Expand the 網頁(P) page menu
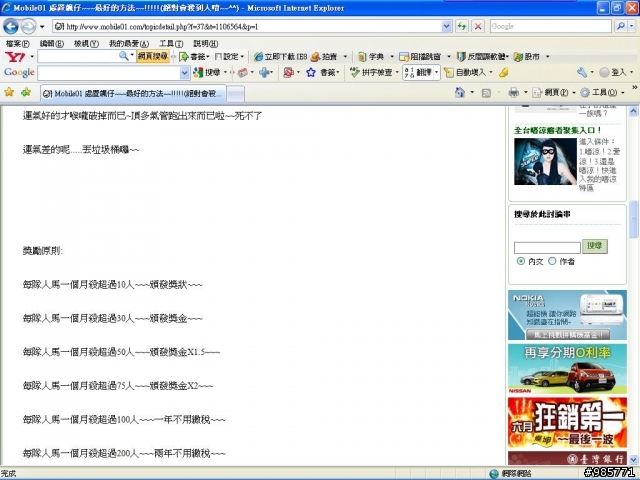This screenshot has width=640, height=480. click(574, 93)
